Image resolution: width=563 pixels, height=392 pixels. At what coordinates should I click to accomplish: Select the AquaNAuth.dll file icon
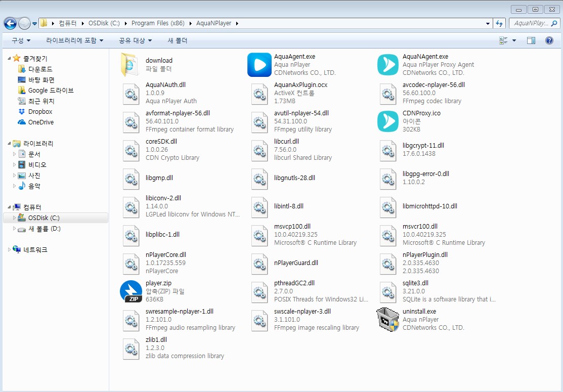click(131, 94)
